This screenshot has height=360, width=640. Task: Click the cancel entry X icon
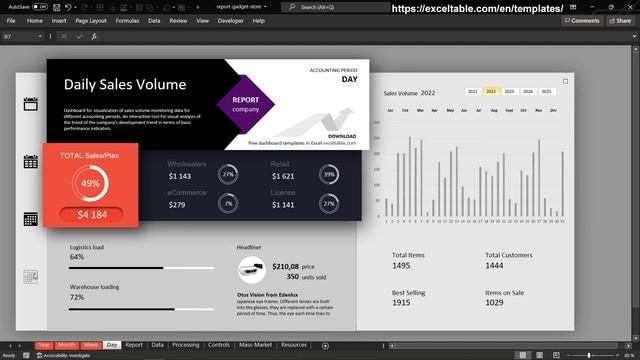pos(63,36)
